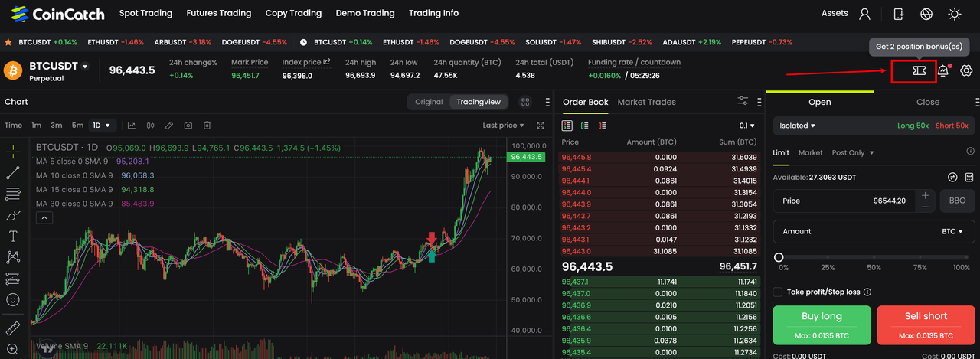The image size is (980, 359).
Task: Enable Take profit/Stop loss checkbox
Action: (778, 292)
